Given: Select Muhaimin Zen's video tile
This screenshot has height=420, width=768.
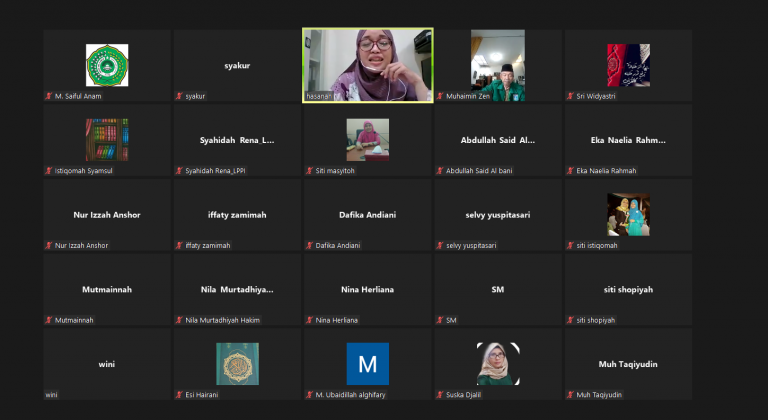Looking at the screenshot, I should coord(498,65).
